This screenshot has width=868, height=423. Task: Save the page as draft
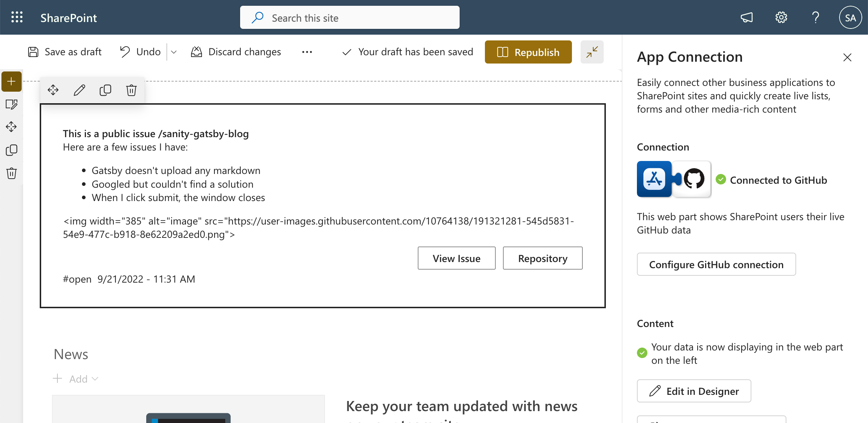65,52
